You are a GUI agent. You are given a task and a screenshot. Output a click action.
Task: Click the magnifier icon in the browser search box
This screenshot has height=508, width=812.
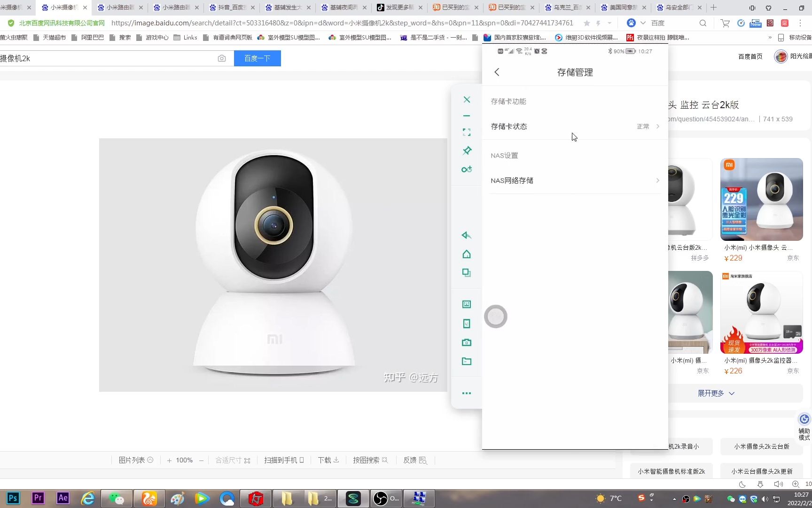pyautogui.click(x=703, y=23)
